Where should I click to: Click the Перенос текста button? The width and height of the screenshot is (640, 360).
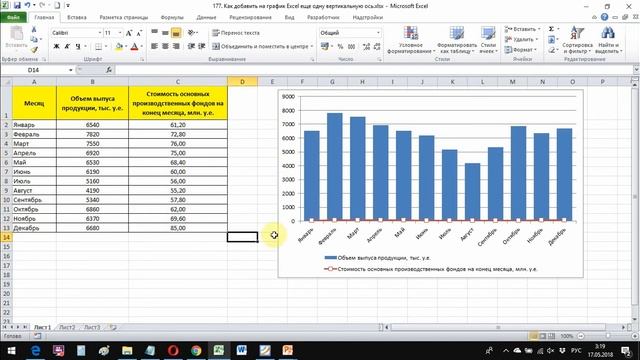tap(236, 33)
